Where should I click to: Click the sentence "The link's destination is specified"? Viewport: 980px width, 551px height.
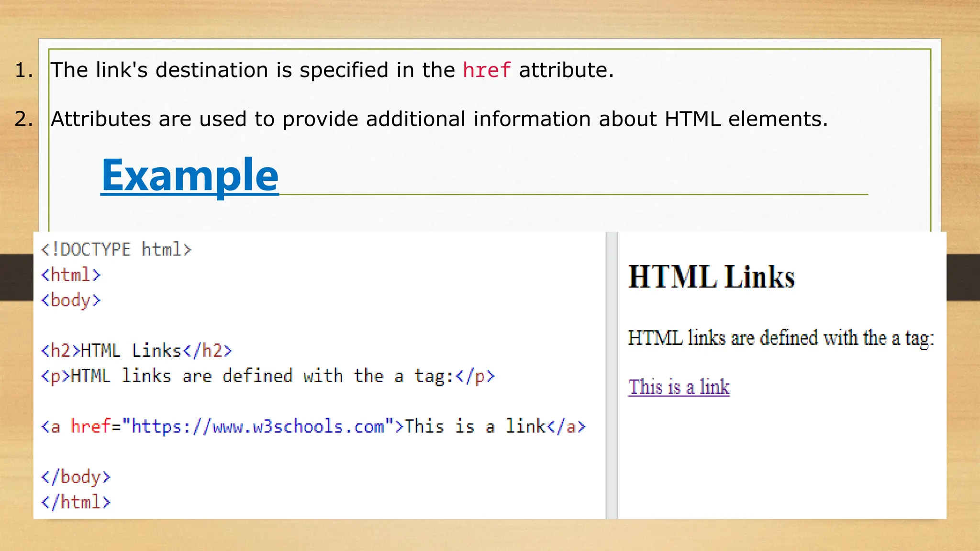[x=332, y=70]
